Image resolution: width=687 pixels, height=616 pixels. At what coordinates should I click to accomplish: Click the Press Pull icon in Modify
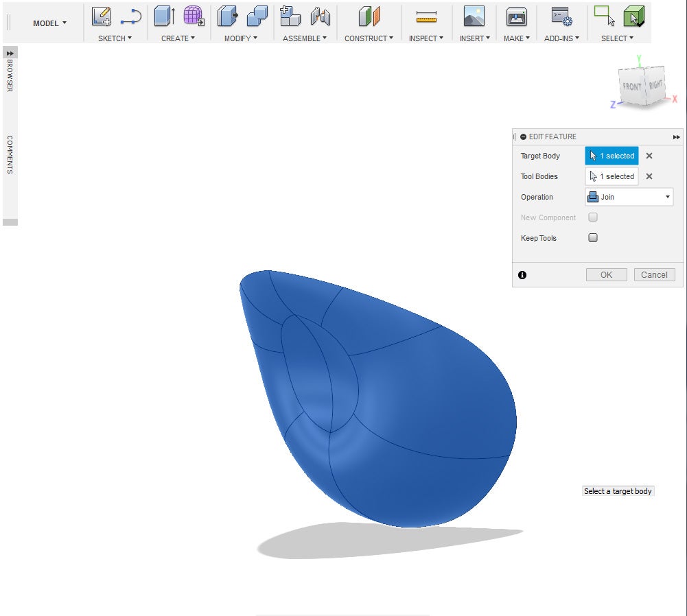coord(228,16)
